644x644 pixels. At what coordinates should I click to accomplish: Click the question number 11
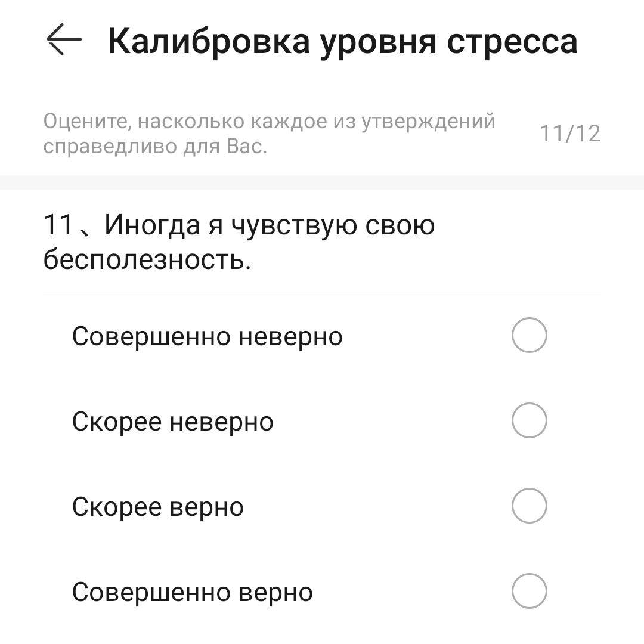tap(58, 225)
